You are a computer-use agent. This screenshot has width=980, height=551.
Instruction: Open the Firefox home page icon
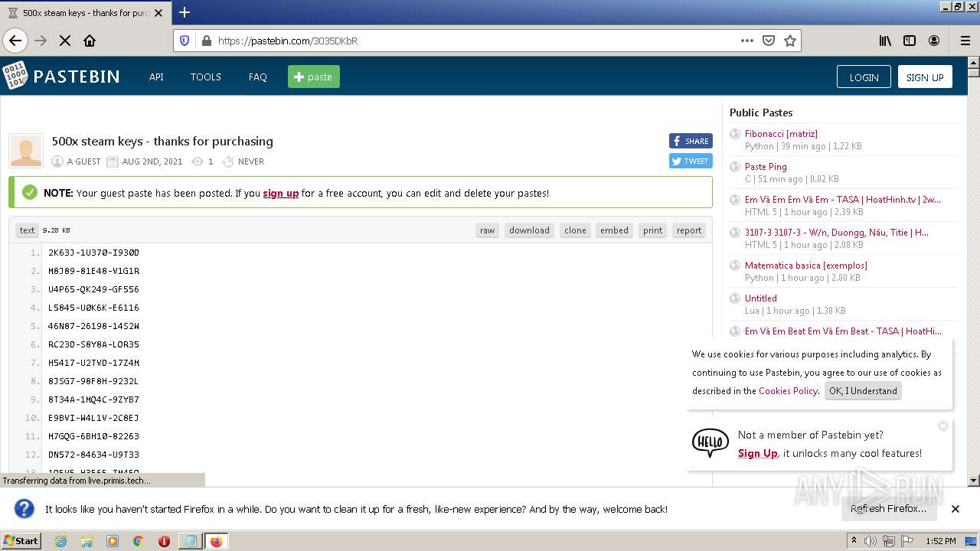pos(90,41)
